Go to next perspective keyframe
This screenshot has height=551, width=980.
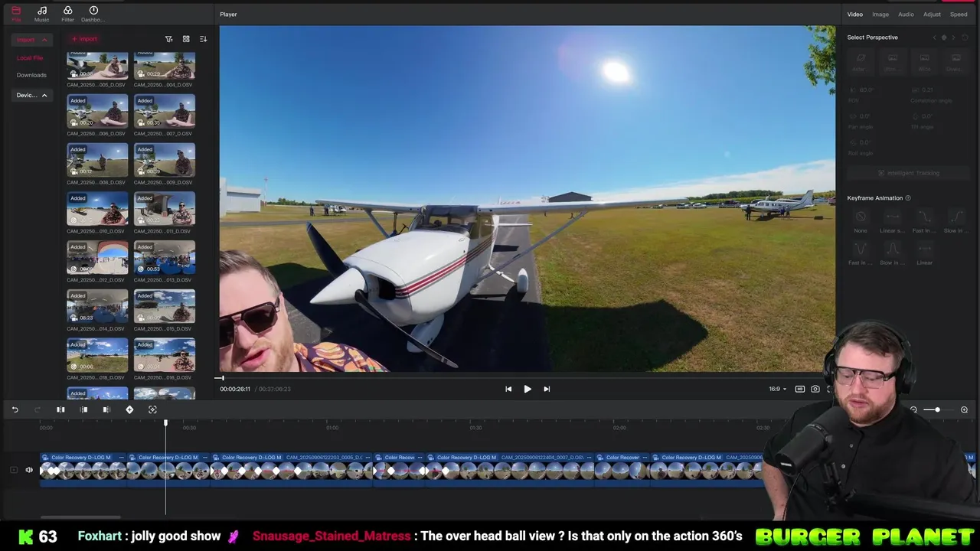click(954, 37)
